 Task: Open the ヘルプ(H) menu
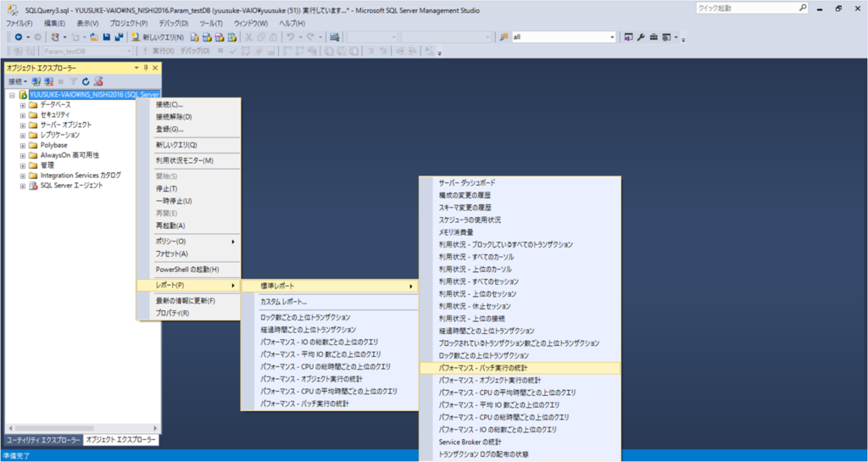292,23
